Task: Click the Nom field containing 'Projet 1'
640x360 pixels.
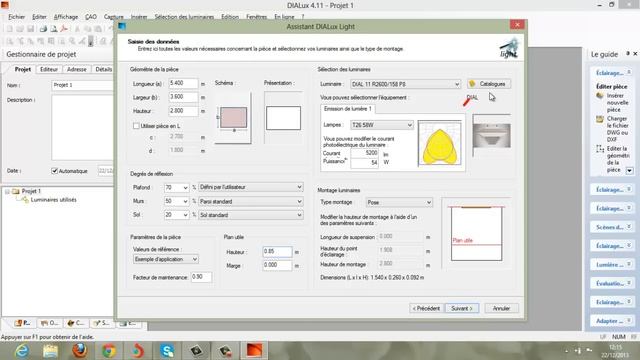Action: (82, 85)
